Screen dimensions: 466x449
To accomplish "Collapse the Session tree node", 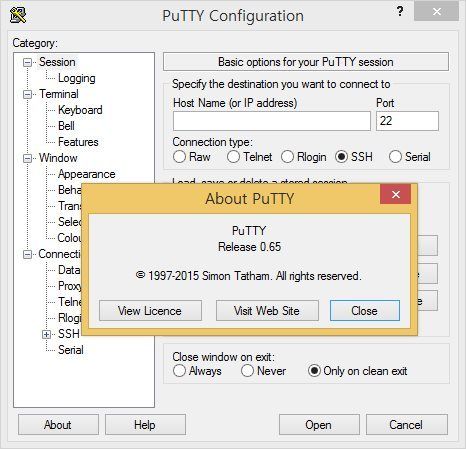I will (x=28, y=62).
